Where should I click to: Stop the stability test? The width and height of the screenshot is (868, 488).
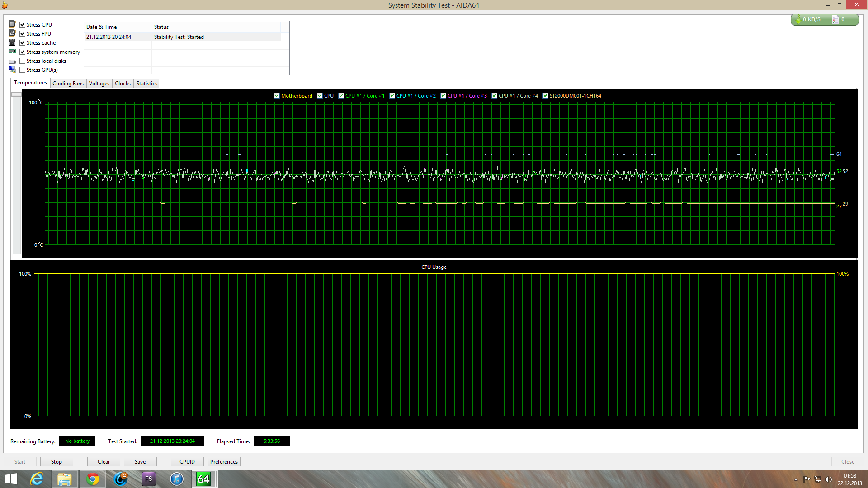pyautogui.click(x=57, y=462)
